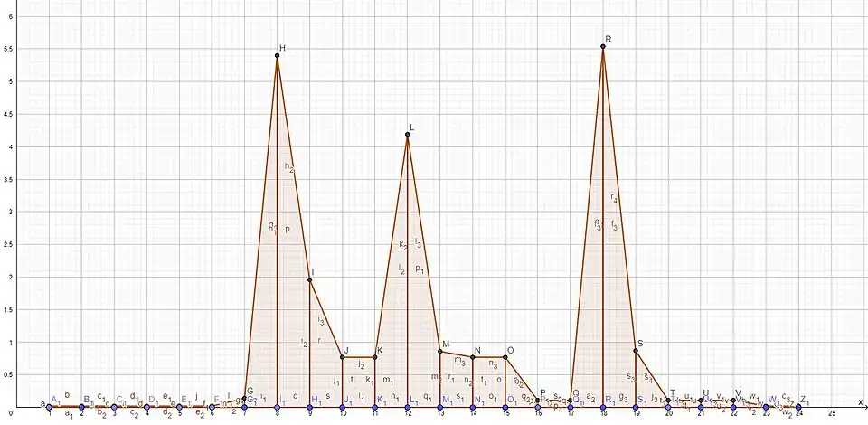Click point M right of peak L
Image resolution: width=868 pixels, height=425 pixels.
click(440, 352)
